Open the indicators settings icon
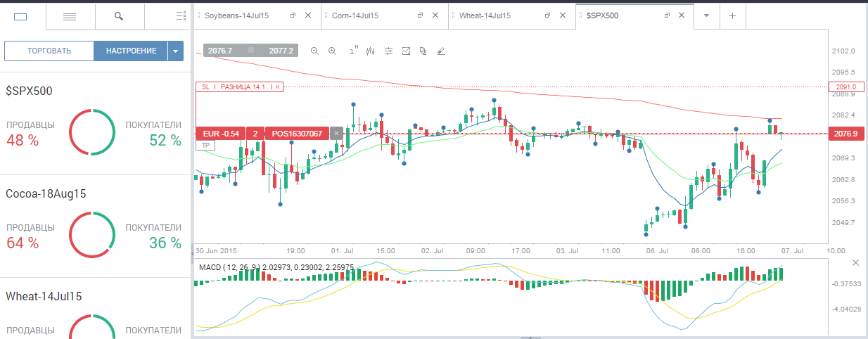This screenshot has height=339, width=868. click(x=388, y=51)
